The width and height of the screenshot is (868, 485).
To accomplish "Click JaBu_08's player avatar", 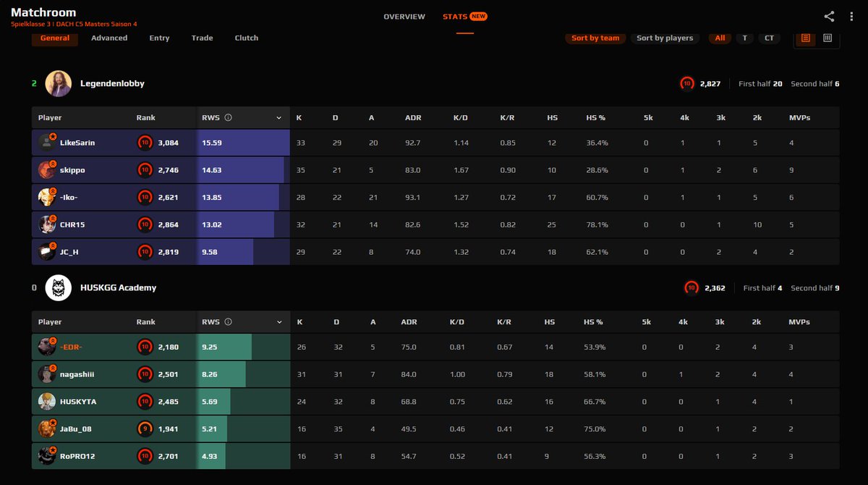I will point(47,429).
